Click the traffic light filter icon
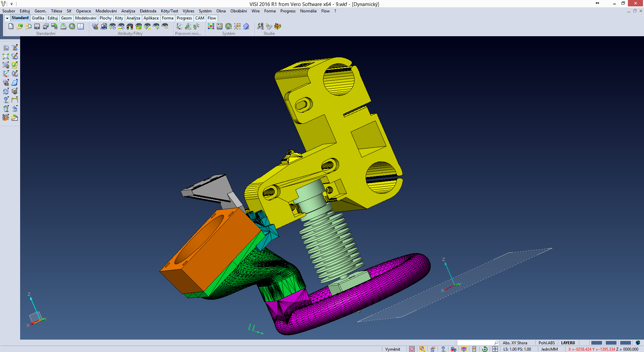The width and height of the screenshot is (644, 352). point(130,26)
